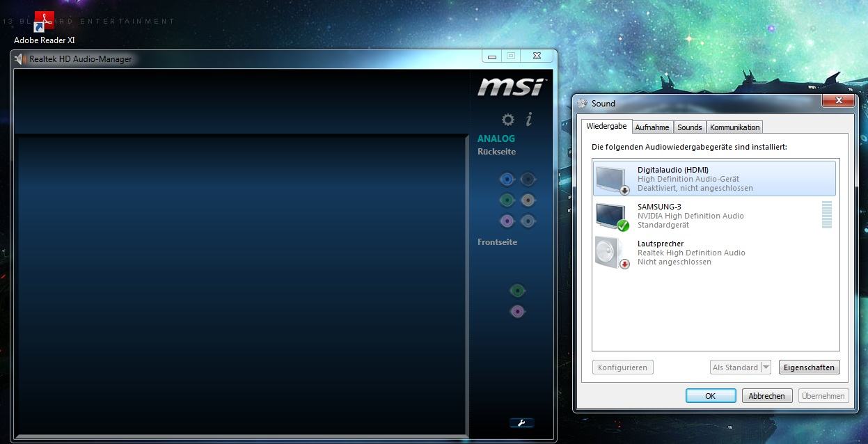
Task: Click the Digitalaudio (HDMI) device icon
Action: tap(612, 179)
